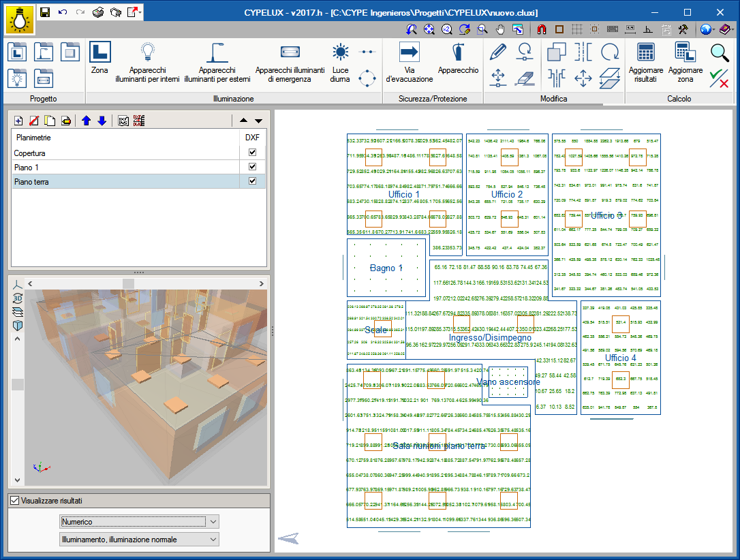Click the horizontal scrollbar thumb above 3D view
Screen dimensions: 740x560
point(128,283)
